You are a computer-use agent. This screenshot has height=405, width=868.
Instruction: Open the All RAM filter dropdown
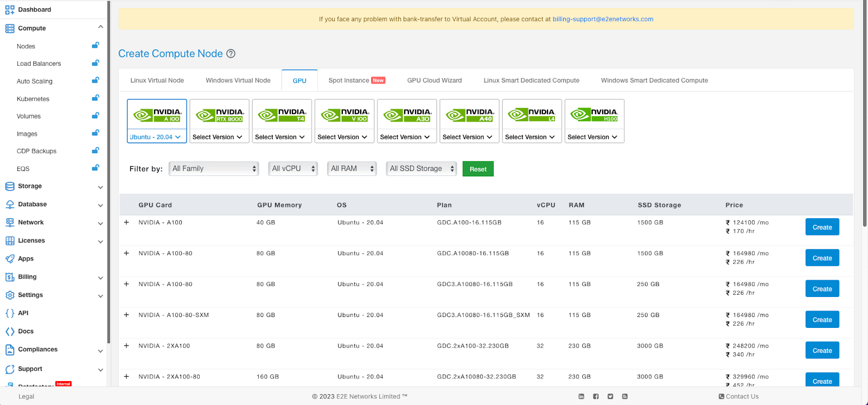352,169
